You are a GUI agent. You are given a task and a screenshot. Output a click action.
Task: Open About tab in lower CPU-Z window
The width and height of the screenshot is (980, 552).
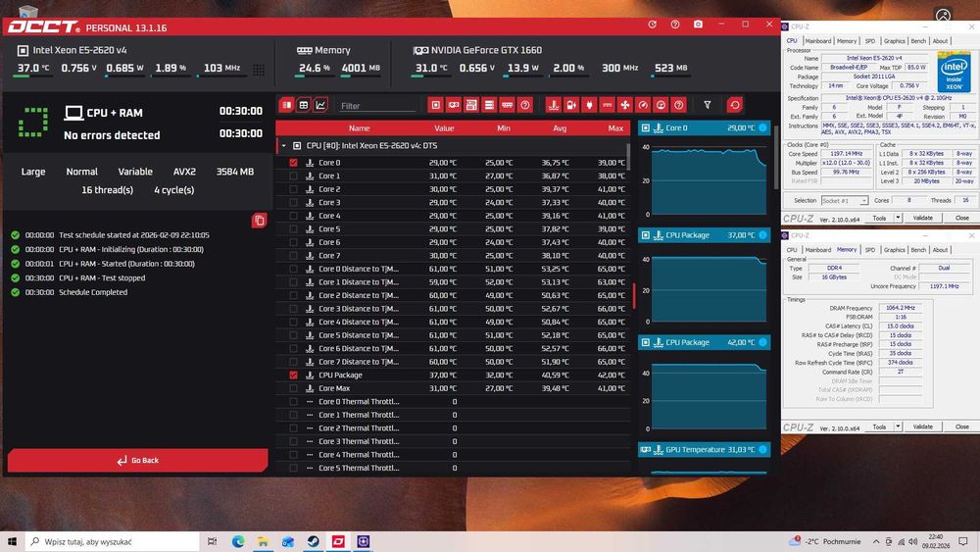[x=940, y=249]
